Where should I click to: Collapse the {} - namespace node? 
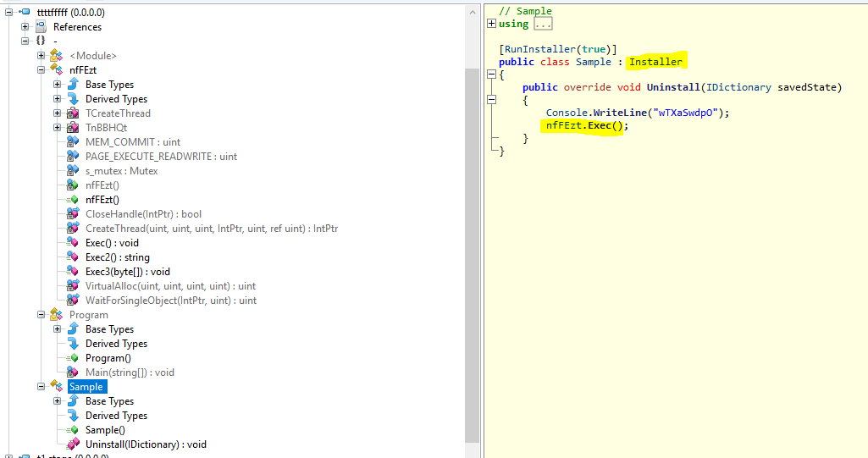tap(25, 41)
